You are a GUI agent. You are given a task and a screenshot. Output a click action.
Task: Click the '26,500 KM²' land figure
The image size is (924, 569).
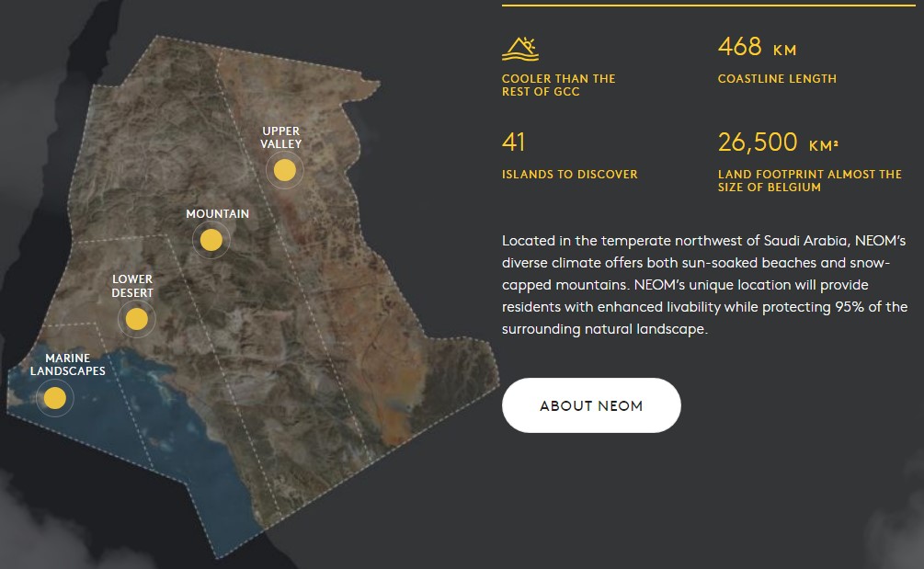point(778,142)
